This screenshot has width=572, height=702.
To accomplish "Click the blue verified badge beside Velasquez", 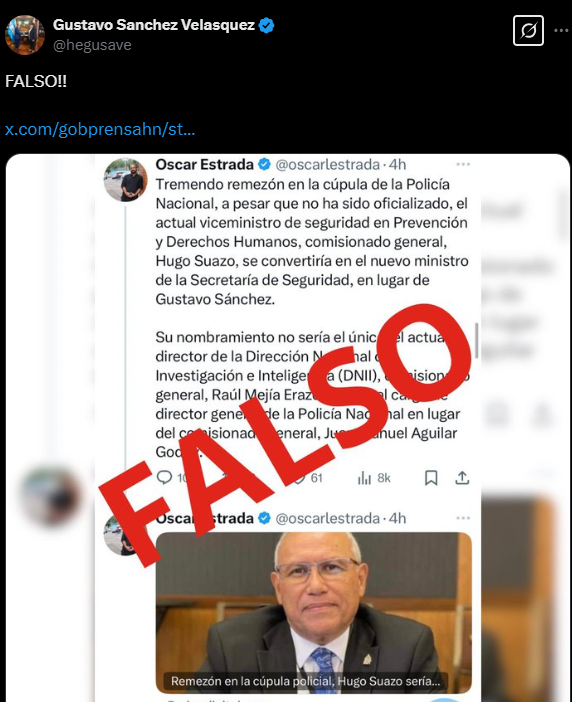I will click(267, 25).
